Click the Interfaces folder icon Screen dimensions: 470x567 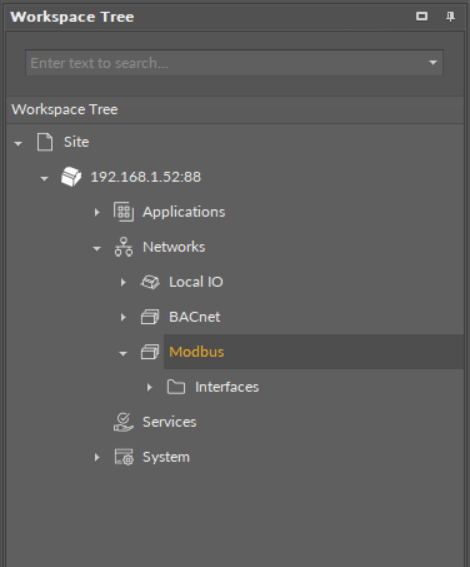(x=176, y=387)
